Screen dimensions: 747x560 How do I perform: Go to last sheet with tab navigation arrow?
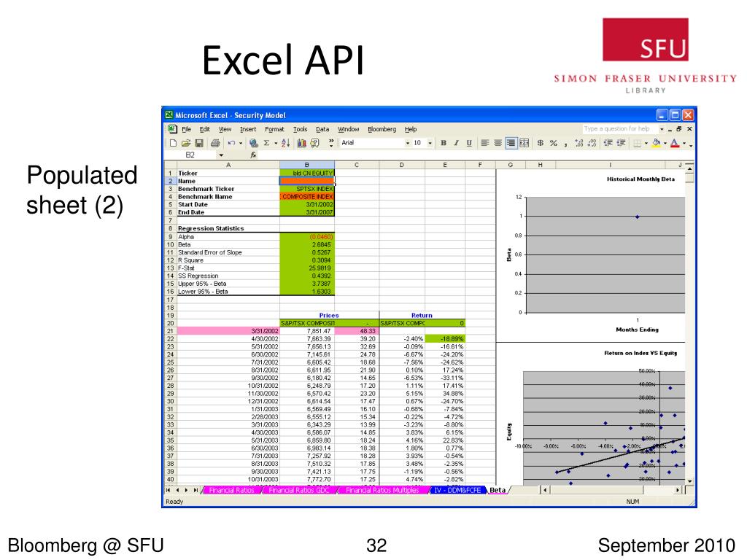coord(196,490)
